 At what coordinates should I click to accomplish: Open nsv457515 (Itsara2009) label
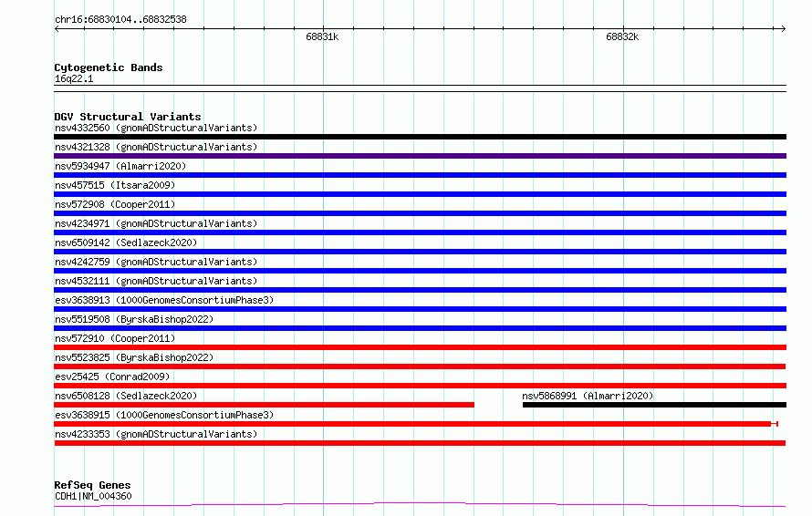(x=115, y=185)
